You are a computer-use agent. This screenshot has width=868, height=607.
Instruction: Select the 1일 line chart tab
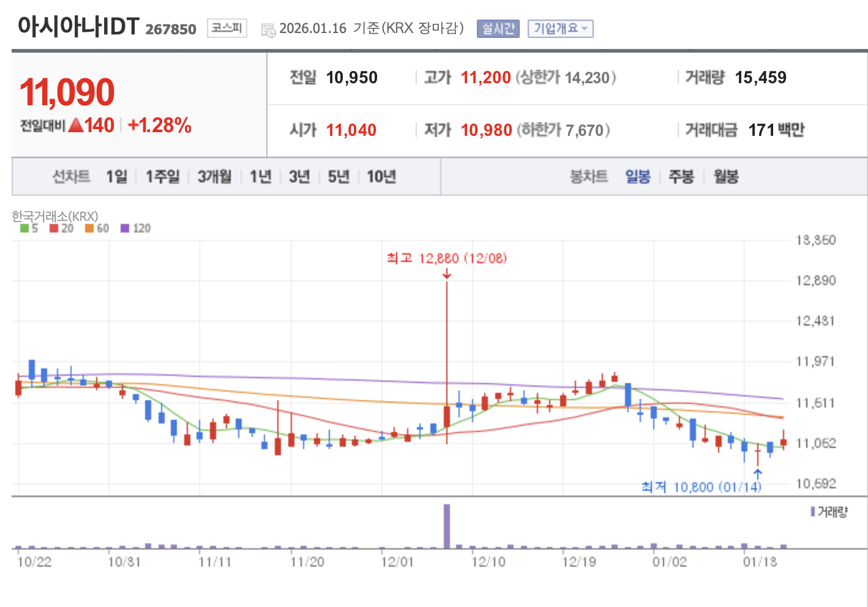tap(116, 177)
